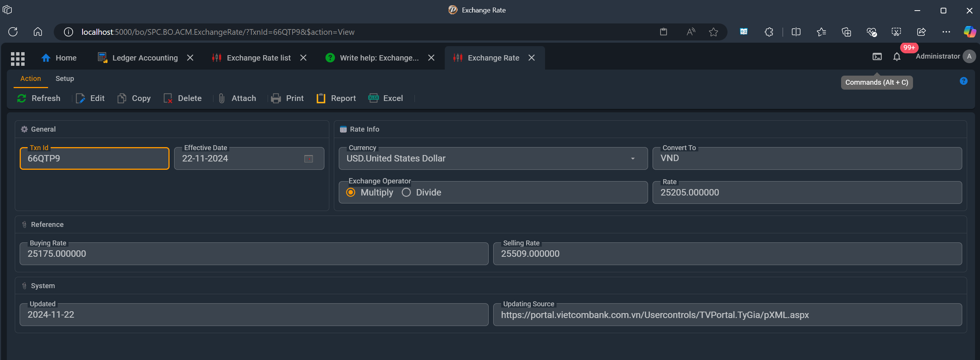Screen dimensions: 980x360
Task: Click the Effective Date field
Action: pyautogui.click(x=249, y=158)
